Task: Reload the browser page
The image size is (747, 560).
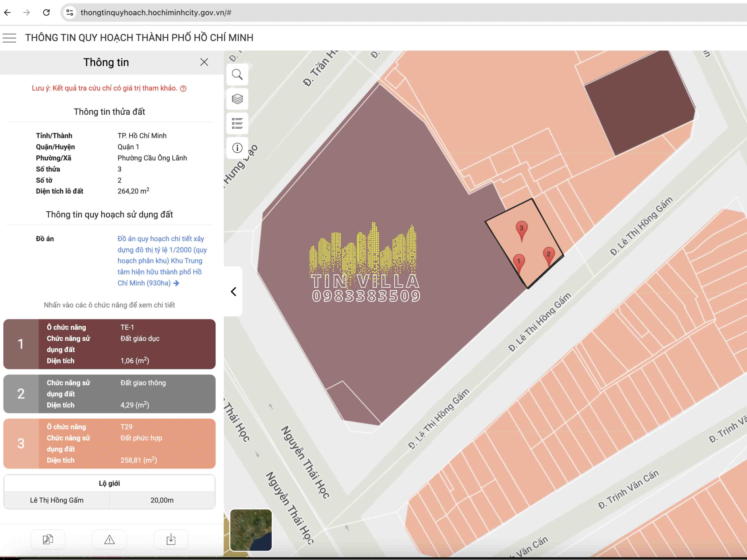Action: pos(46,12)
